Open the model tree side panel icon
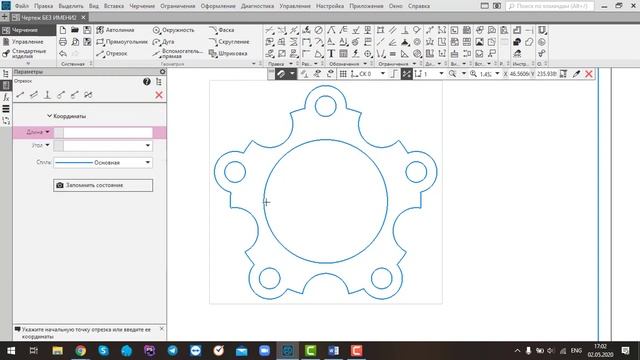The height and width of the screenshot is (360, 640). [6, 74]
